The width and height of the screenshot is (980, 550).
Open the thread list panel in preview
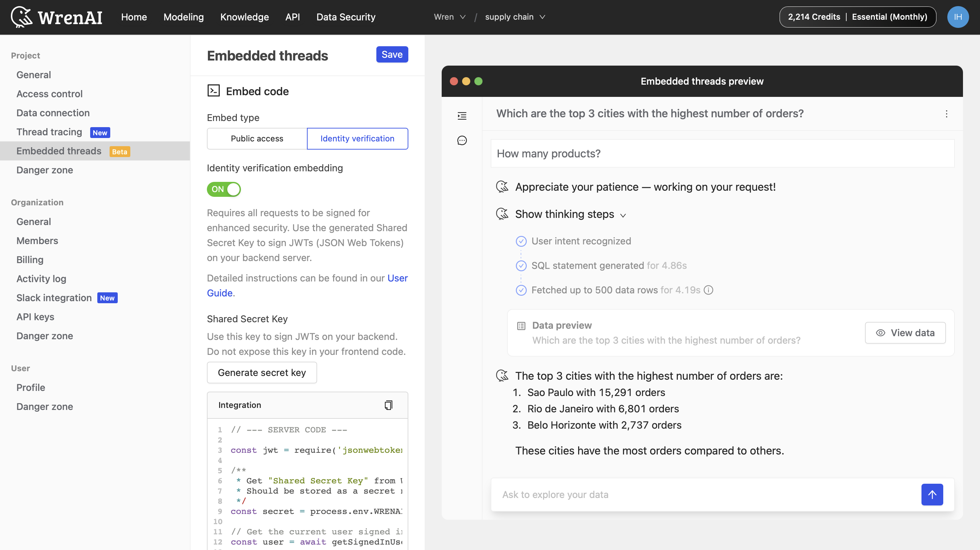461,116
